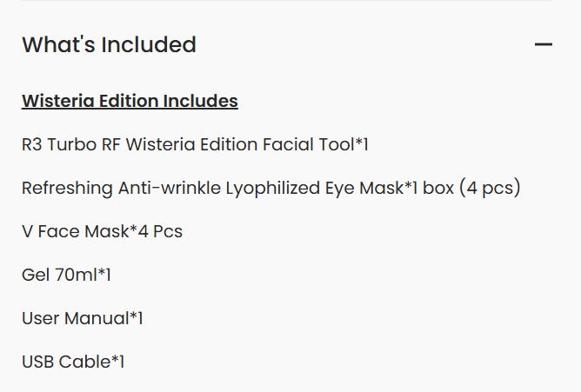The height and width of the screenshot is (392, 581).
Task: Click the word What's in the section heading
Action: tap(58, 45)
